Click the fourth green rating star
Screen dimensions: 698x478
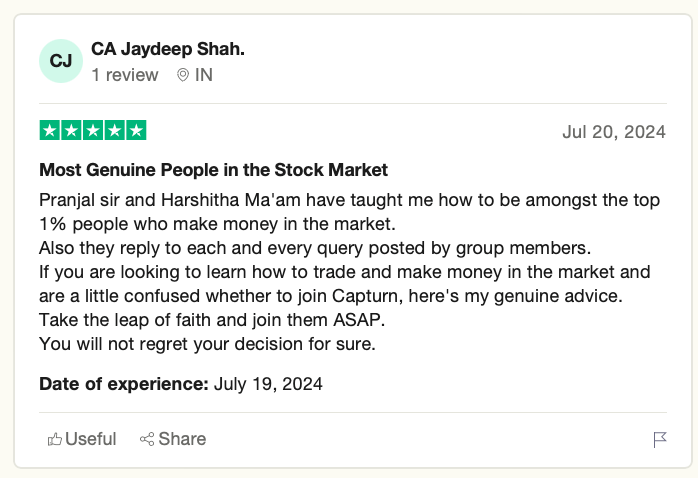pyautogui.click(x=115, y=130)
